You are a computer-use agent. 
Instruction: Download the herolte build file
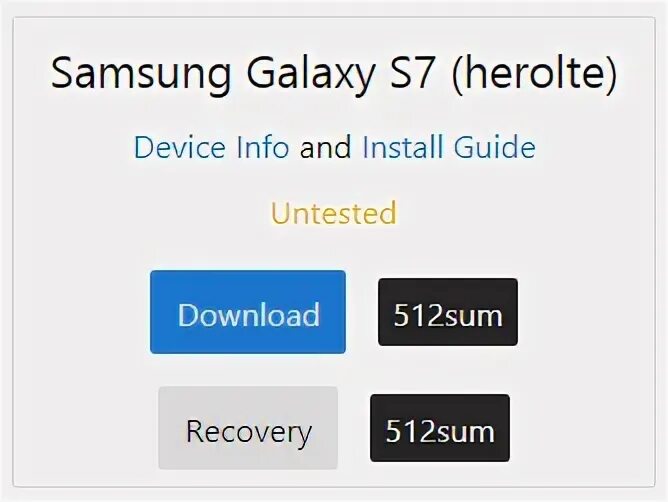248,312
